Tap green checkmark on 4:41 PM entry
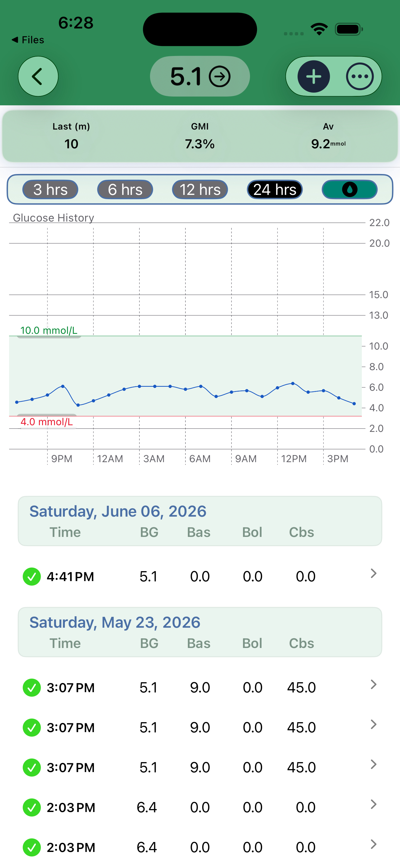This screenshot has height=868, width=400. point(32,577)
